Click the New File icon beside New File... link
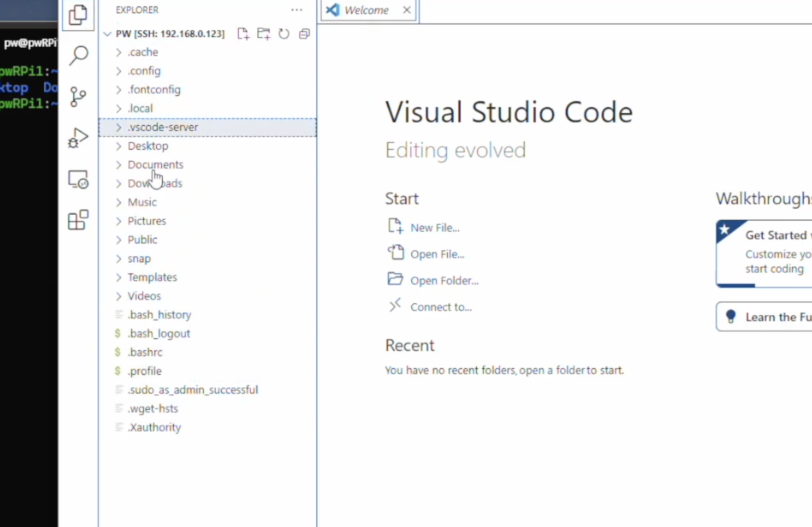This screenshot has height=527, width=812. click(x=396, y=226)
